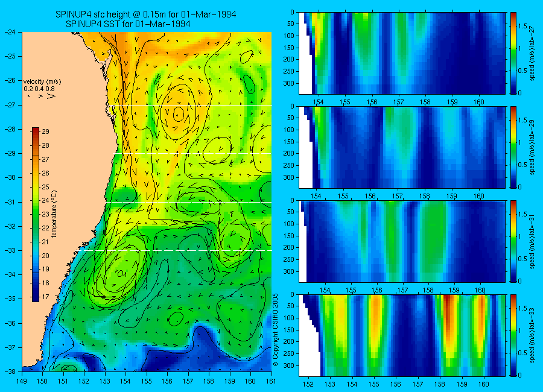Click the 17 tick on the temperature scale

[45, 297]
